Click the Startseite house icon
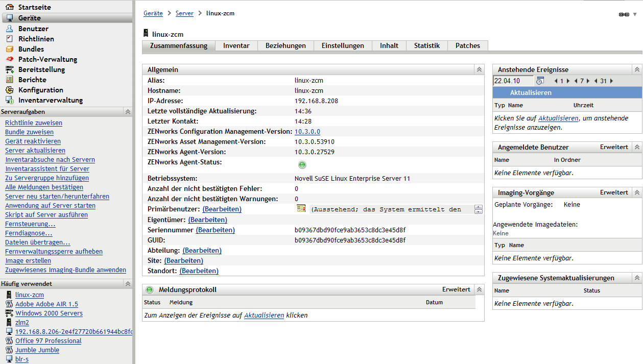This screenshot has height=364, width=643. (x=9, y=8)
